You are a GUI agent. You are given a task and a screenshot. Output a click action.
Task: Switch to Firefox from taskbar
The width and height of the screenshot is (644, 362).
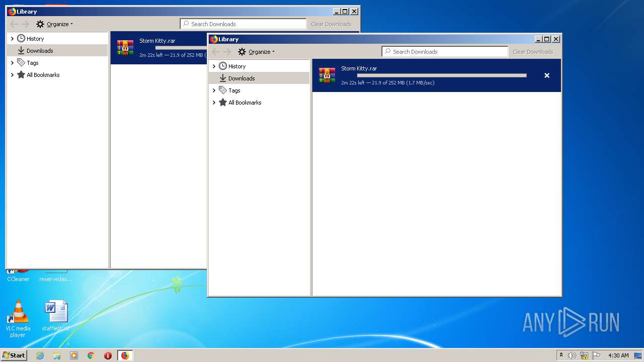pyautogui.click(x=125, y=355)
